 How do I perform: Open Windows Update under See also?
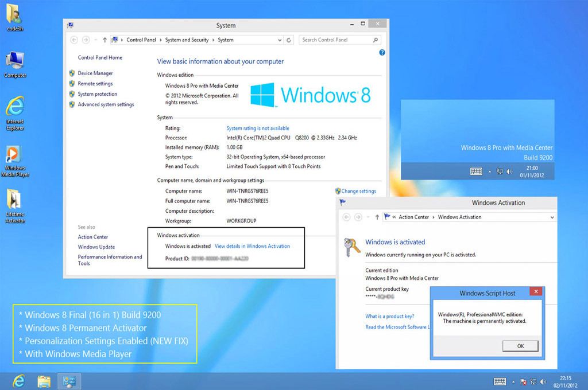[x=96, y=247]
